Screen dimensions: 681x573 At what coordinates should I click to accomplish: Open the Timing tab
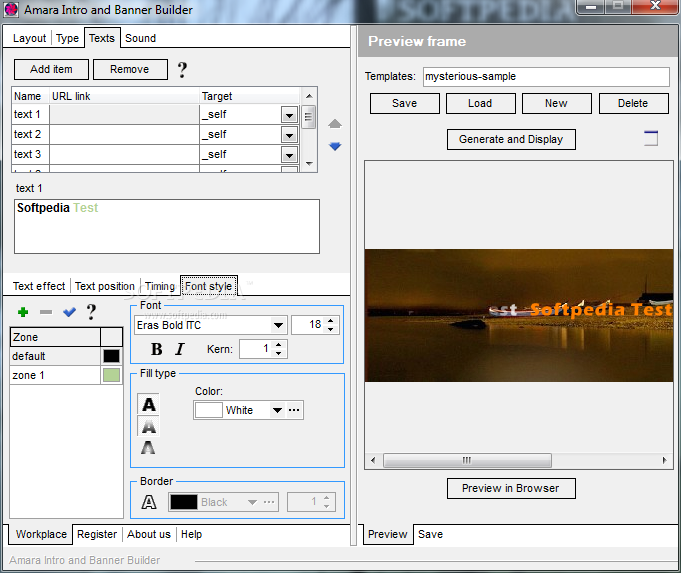(159, 286)
